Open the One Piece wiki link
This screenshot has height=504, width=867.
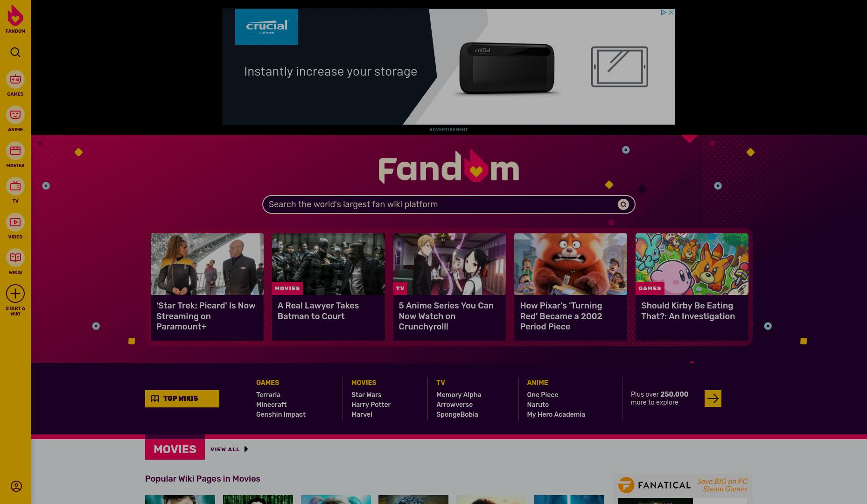click(542, 395)
